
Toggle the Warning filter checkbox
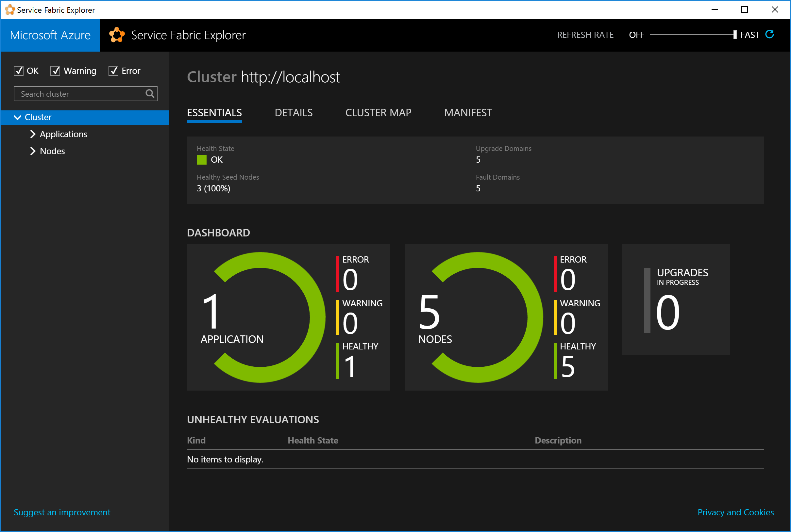click(55, 71)
